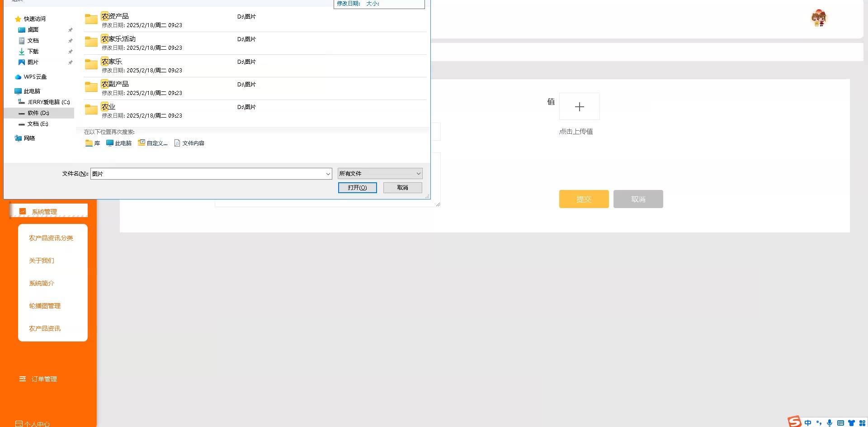The height and width of the screenshot is (427, 868).
Task: Click the 文件名 input field
Action: (208, 174)
